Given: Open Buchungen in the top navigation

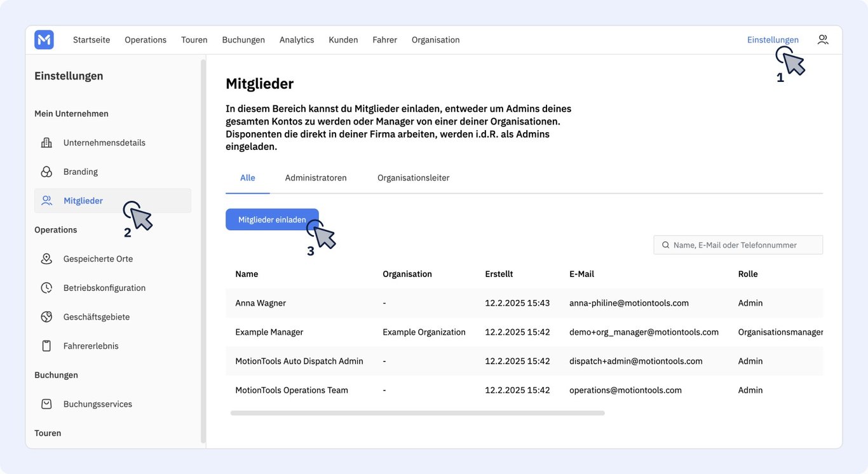Looking at the screenshot, I should tap(243, 39).
